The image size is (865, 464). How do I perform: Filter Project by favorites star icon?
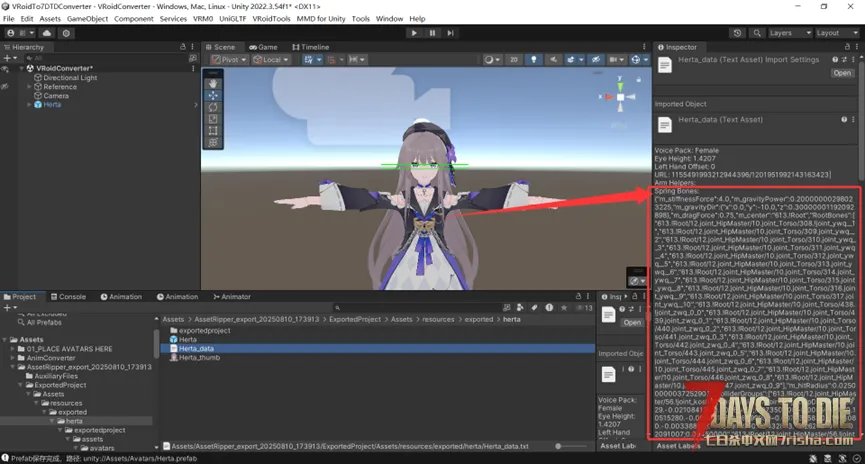pos(563,308)
